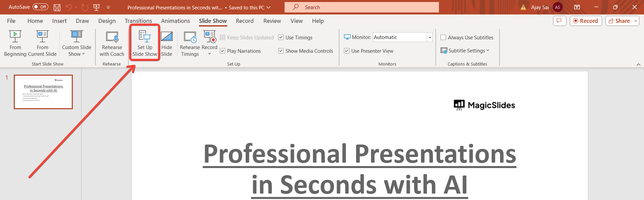Screen dimensions: 644x200
Task: Open Set Up Slide Show dialog
Action: point(145,43)
